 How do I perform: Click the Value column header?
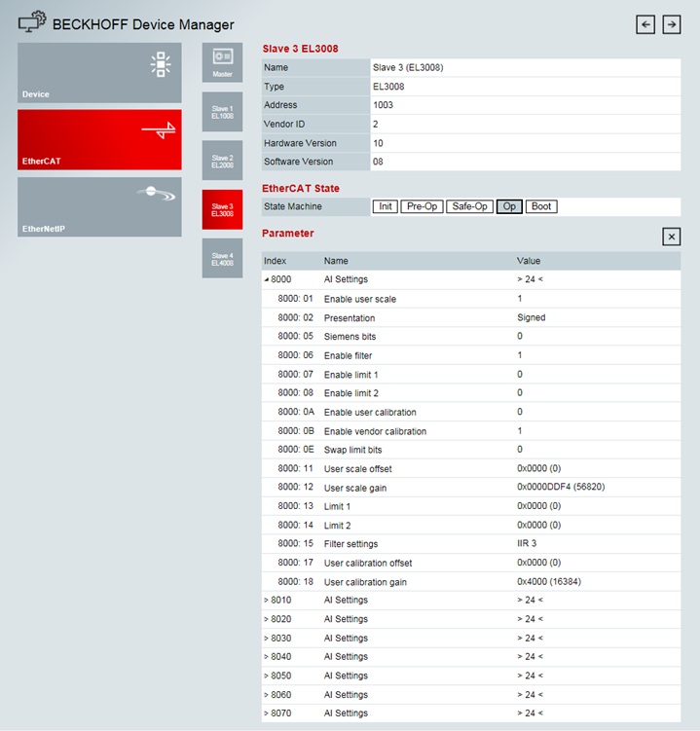point(529,261)
